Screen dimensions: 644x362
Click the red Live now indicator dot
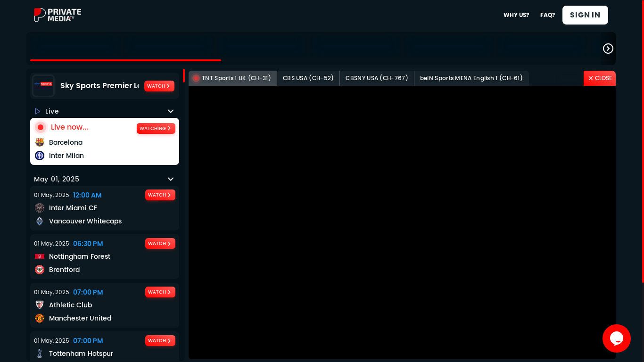tap(41, 127)
